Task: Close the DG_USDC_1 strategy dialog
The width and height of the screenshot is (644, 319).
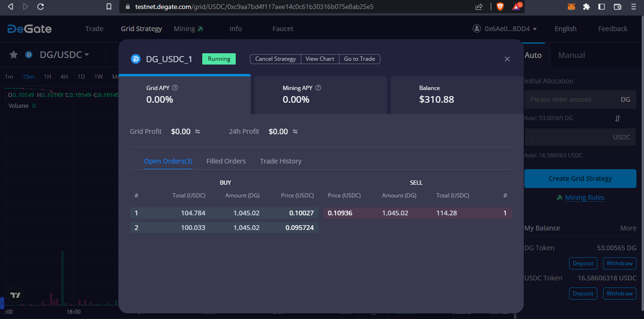Action: pos(507,59)
